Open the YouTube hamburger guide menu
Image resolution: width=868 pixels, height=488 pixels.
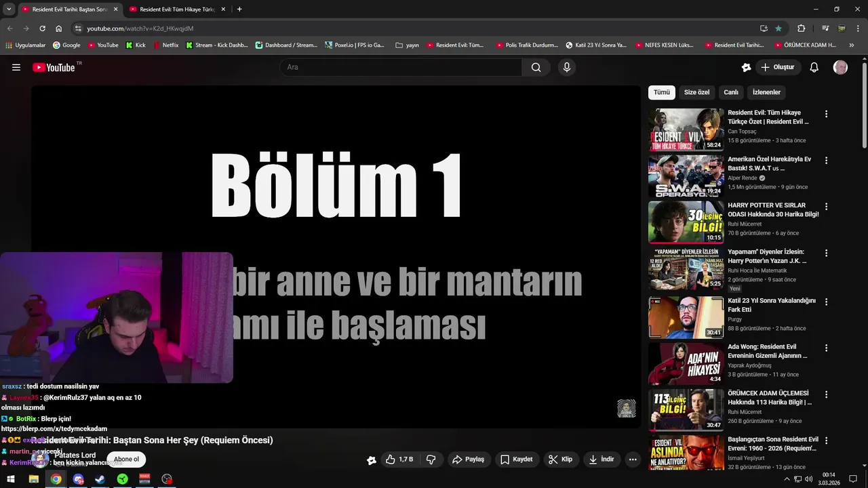click(16, 67)
